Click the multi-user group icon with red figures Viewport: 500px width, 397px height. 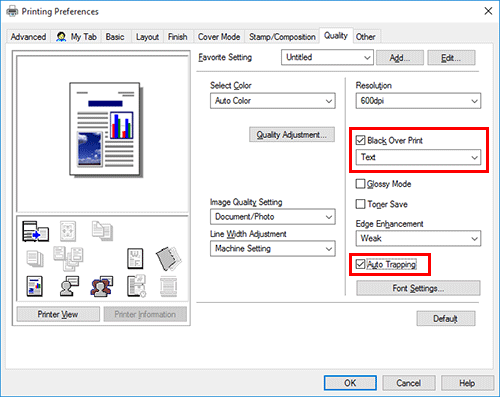tap(102, 286)
